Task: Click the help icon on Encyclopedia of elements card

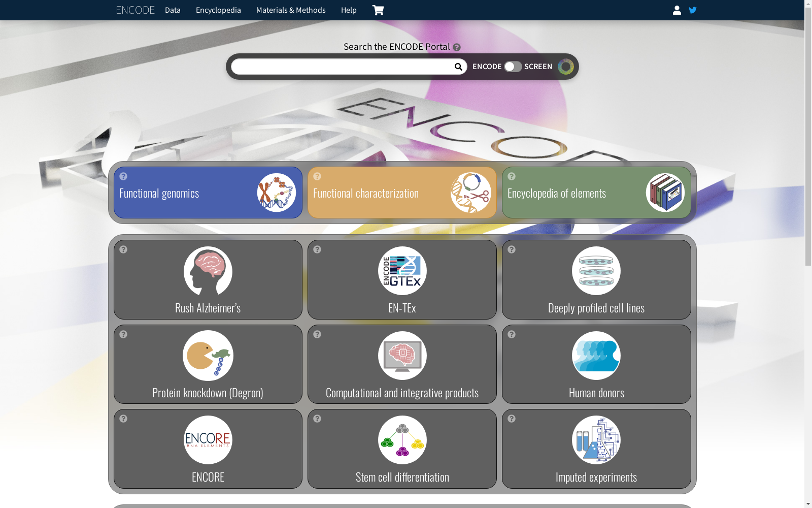Action: (512, 176)
